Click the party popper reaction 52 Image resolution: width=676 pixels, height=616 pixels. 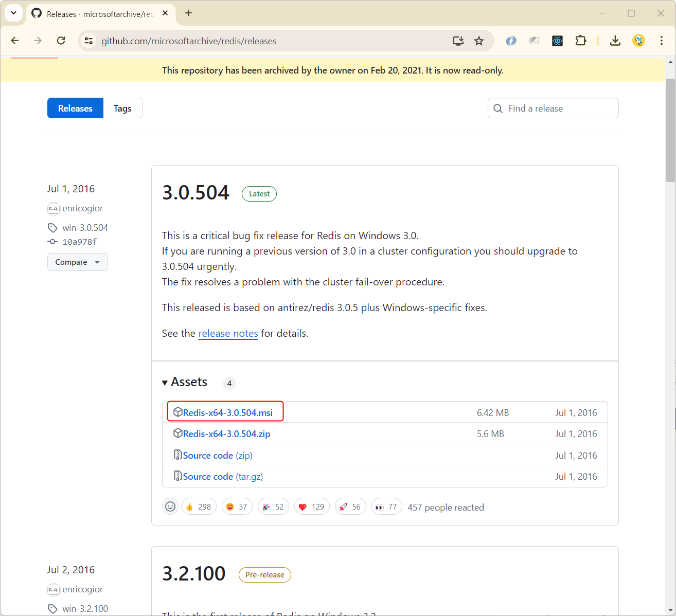273,506
